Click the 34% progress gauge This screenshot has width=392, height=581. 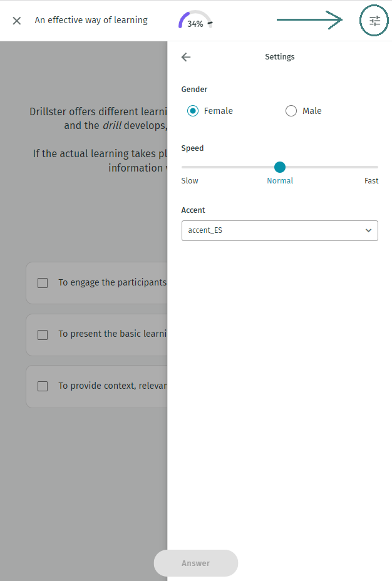195,21
